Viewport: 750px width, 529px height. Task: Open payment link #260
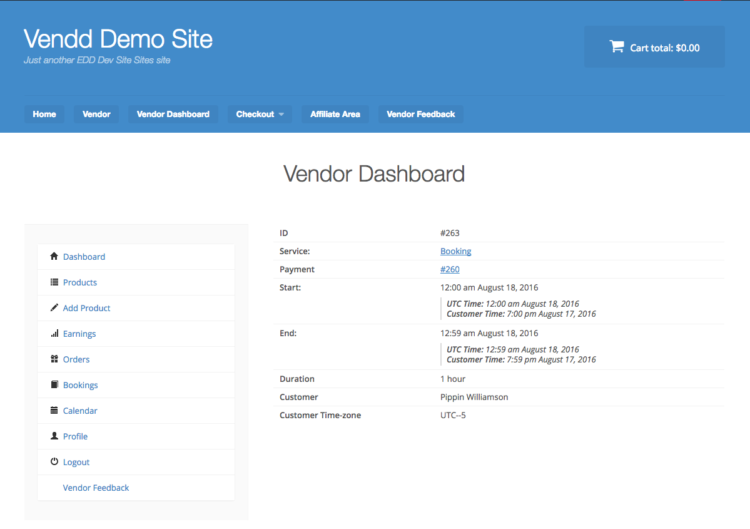coord(450,269)
